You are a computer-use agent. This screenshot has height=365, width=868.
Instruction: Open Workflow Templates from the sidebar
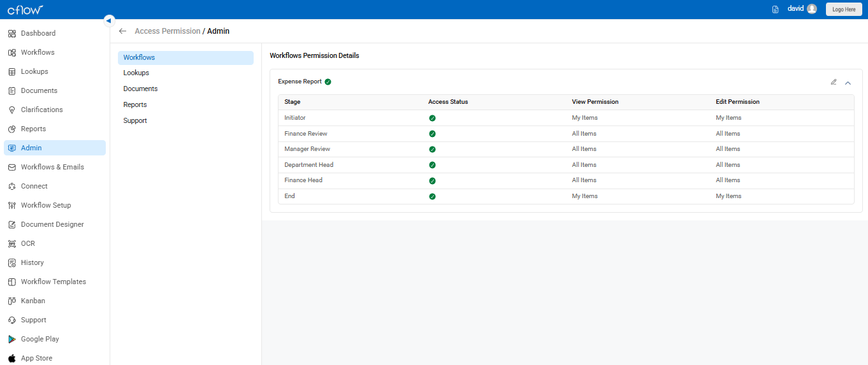pyautogui.click(x=55, y=282)
